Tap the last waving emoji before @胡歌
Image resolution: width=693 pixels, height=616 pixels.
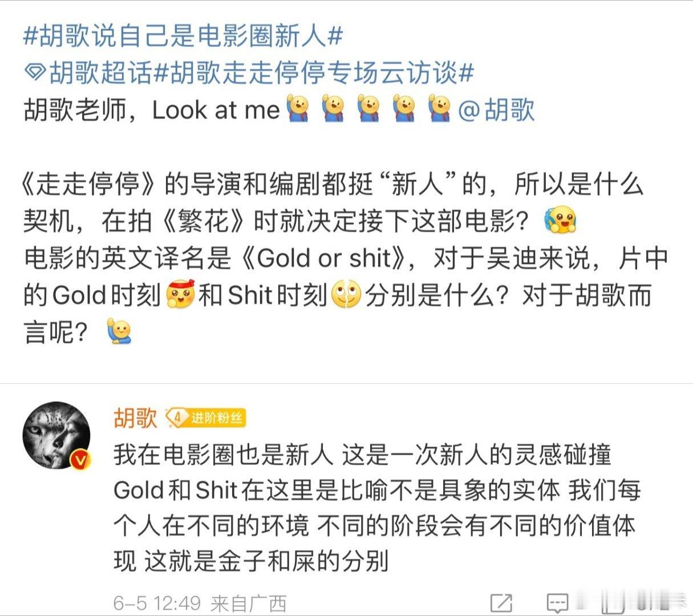[440, 108]
